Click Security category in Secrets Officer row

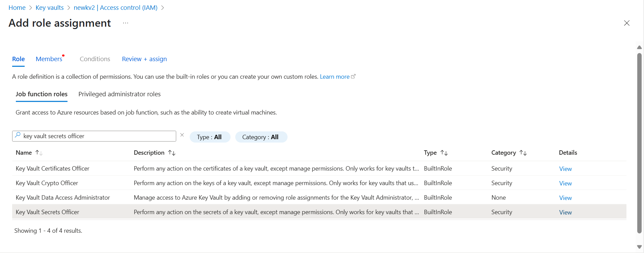(x=502, y=212)
